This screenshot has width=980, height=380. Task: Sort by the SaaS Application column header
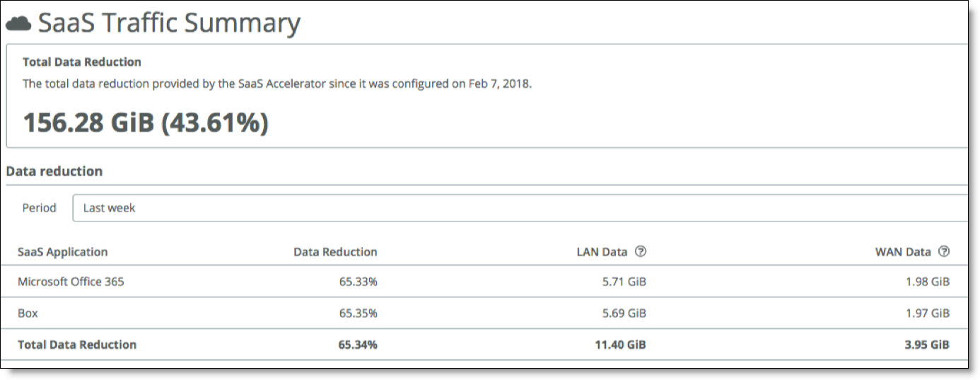click(63, 252)
